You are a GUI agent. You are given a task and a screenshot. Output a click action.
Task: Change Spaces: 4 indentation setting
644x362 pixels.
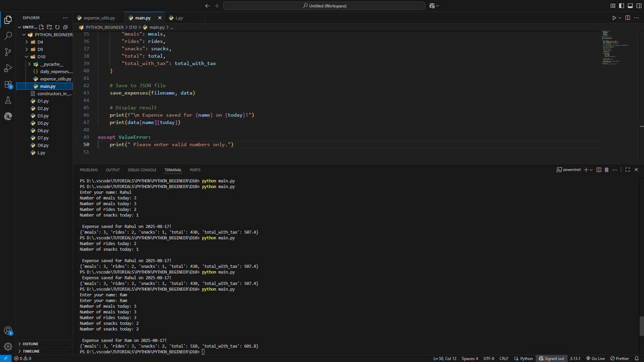(x=470, y=358)
